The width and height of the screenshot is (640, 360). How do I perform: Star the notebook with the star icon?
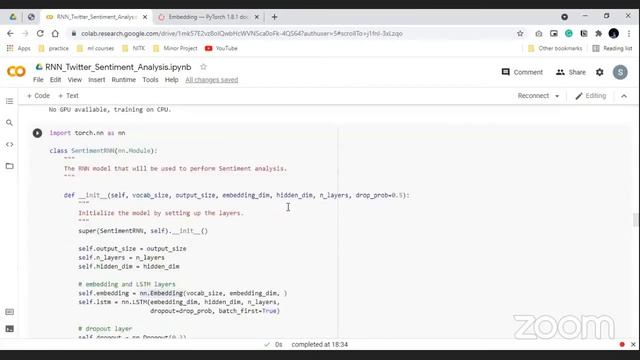coord(203,67)
